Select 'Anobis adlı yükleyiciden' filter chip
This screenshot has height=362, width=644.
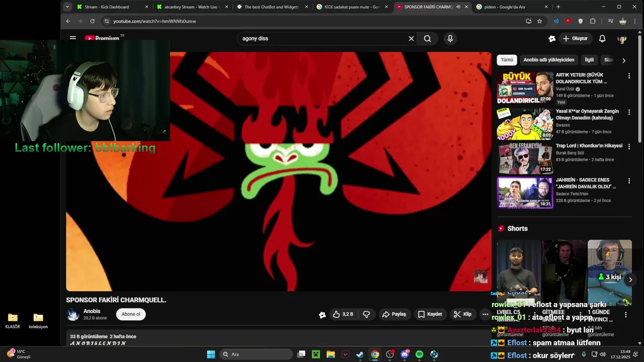coord(548,60)
